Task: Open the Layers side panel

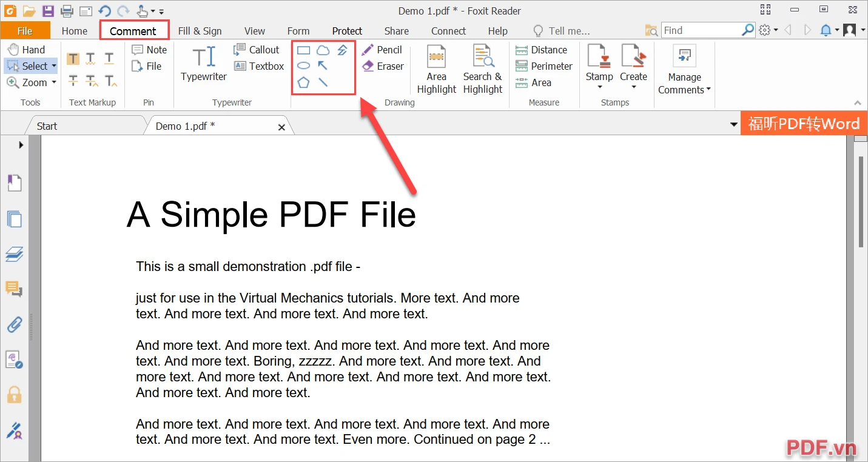Action: tap(15, 254)
